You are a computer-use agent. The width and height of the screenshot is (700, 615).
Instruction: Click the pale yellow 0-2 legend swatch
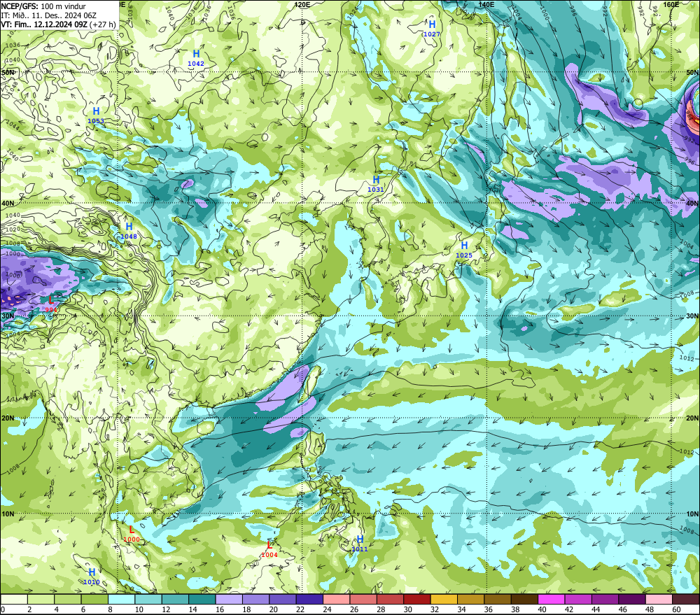pos(14,599)
